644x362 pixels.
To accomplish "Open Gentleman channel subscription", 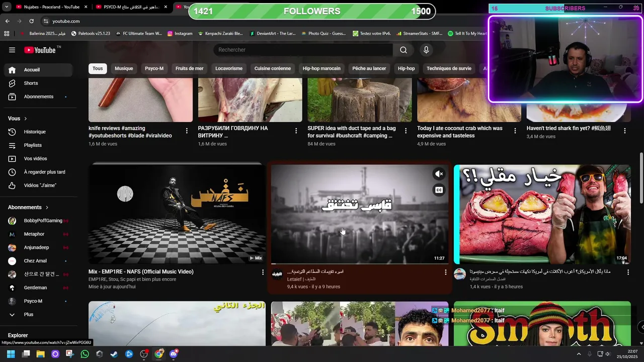I will click(x=38, y=288).
